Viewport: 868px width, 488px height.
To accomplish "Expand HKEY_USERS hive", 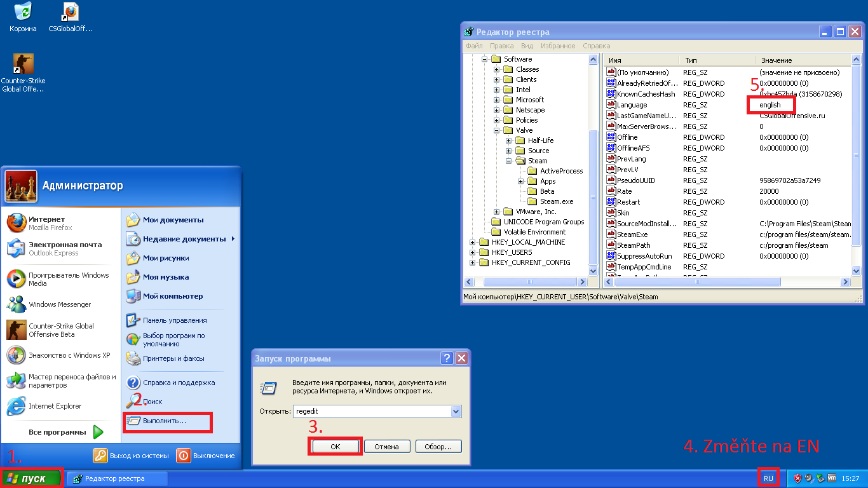I will pos(472,252).
